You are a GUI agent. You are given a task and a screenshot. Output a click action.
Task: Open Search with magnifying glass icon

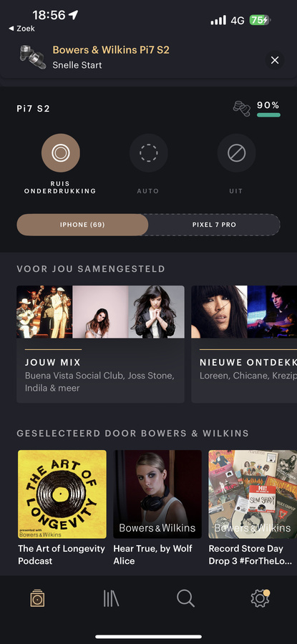tap(185, 599)
